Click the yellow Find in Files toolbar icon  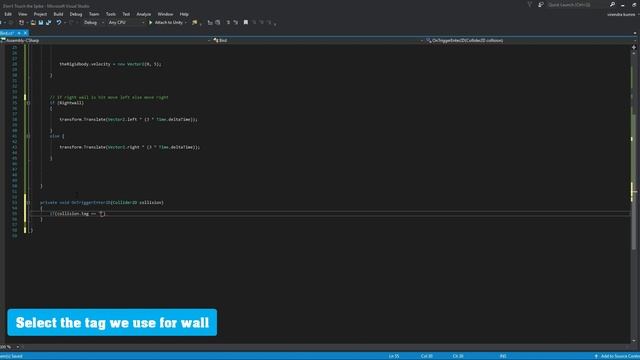point(195,22)
